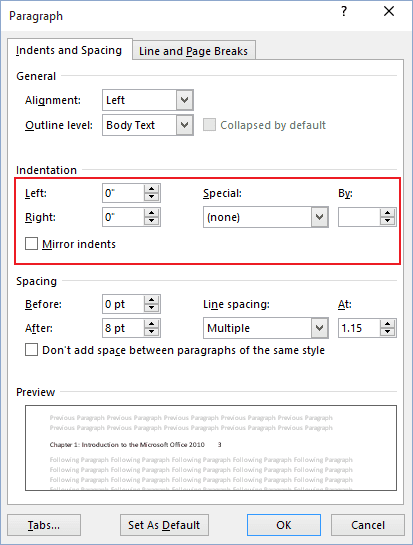
Task: Confirm with the OK button
Action: tap(284, 525)
